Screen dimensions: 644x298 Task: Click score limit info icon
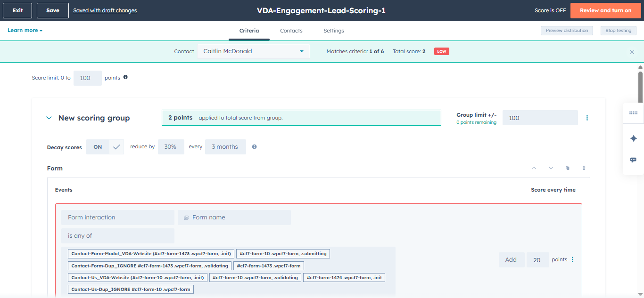[x=125, y=77]
